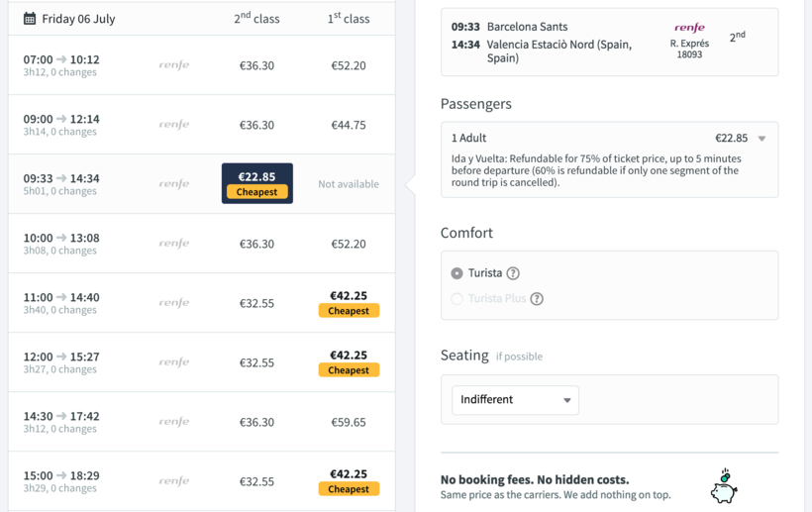Choose €59.65 1st class fare at 14:30
Image resolution: width=812 pixels, height=512 pixels.
tap(349, 422)
